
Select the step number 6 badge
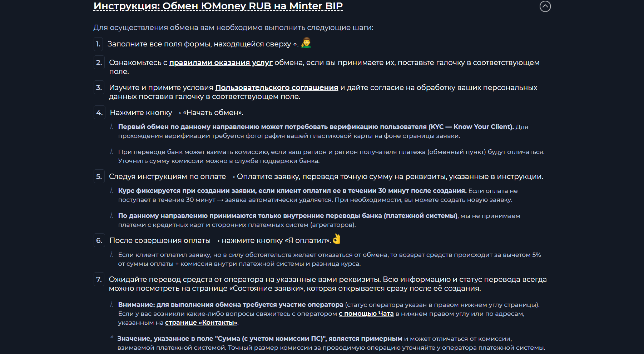tap(99, 240)
